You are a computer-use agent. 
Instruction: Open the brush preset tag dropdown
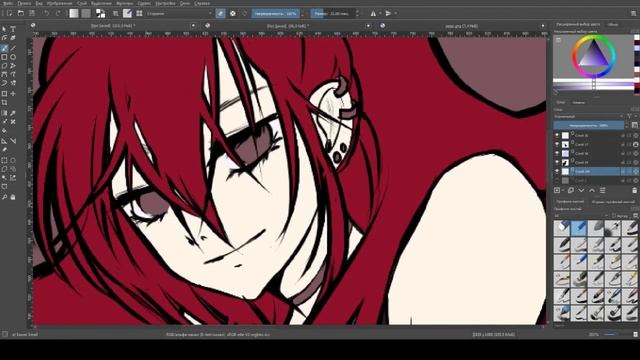tap(581, 216)
